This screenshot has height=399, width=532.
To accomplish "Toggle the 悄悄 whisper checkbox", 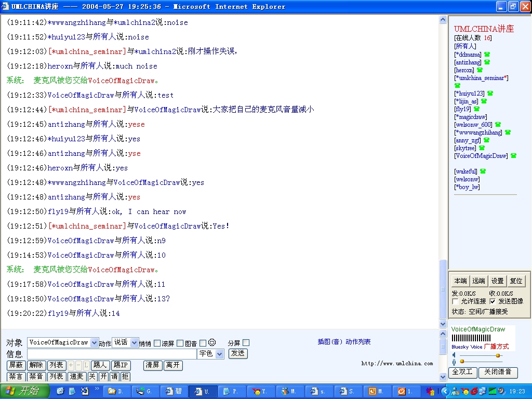I will point(157,343).
